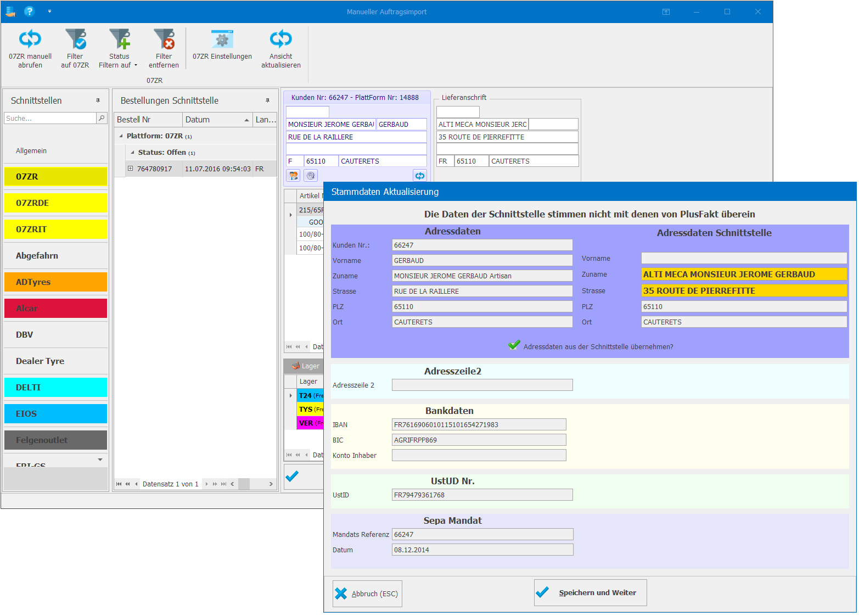Select the DELTI interface
Image resolution: width=859 pixels, height=616 pixels.
point(55,387)
